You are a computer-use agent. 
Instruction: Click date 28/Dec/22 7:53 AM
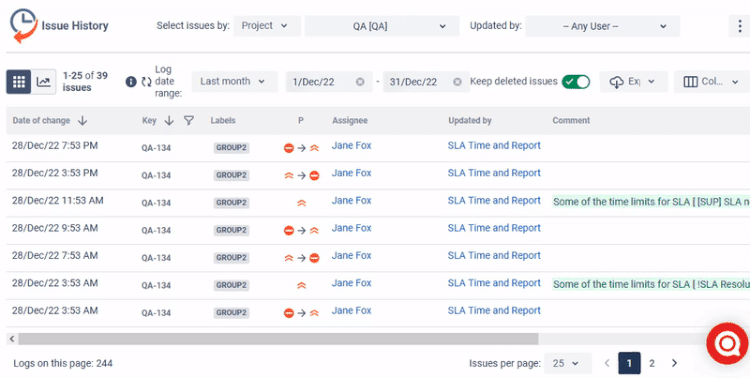tap(55, 256)
